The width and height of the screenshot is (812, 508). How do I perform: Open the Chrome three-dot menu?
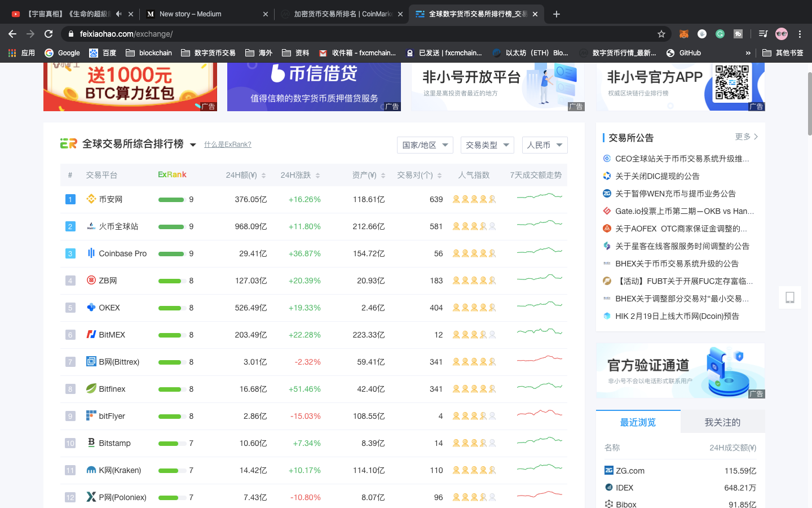[x=800, y=34]
